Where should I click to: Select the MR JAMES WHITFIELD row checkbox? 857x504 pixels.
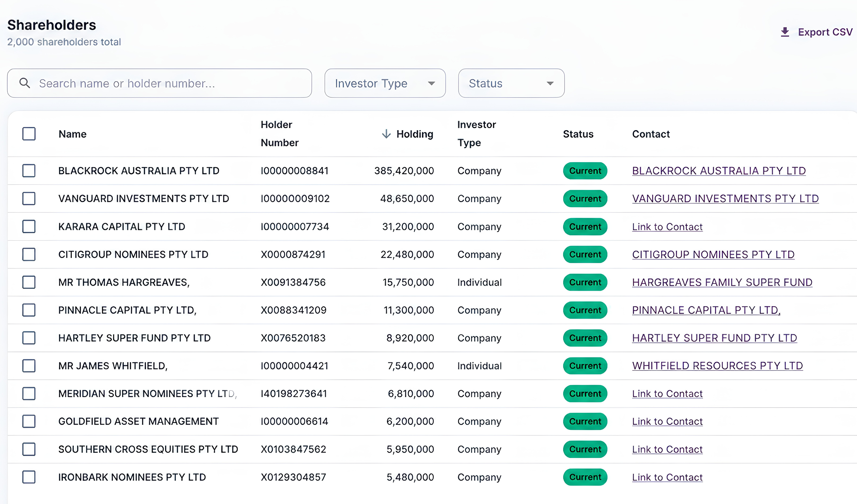(x=29, y=366)
